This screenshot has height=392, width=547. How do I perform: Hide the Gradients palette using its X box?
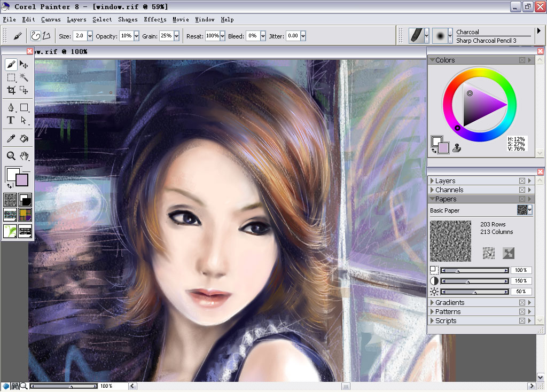(x=522, y=302)
